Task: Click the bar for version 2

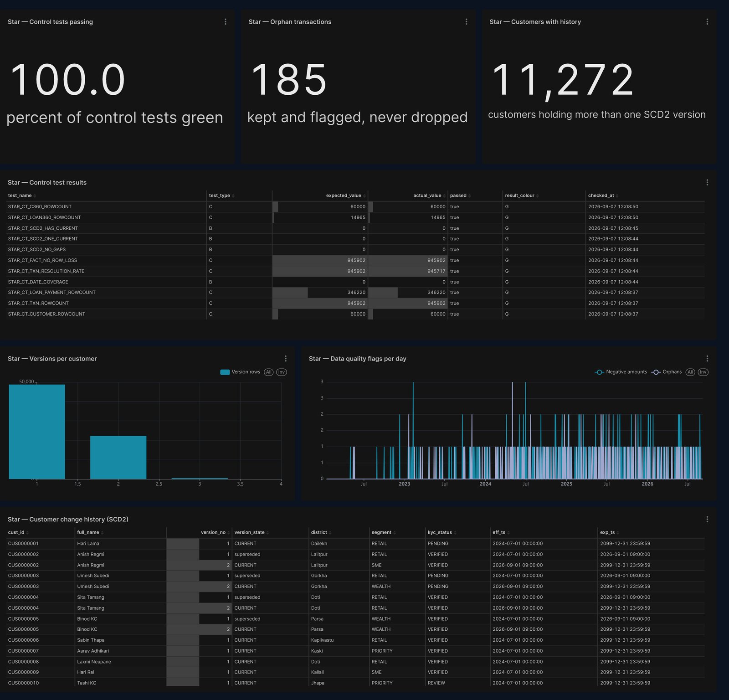Action: tap(118, 458)
